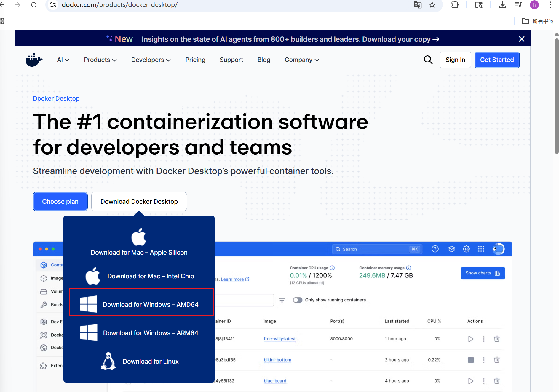Delete the blue-beard container
This screenshot has width=559, height=392.
pos(497,381)
